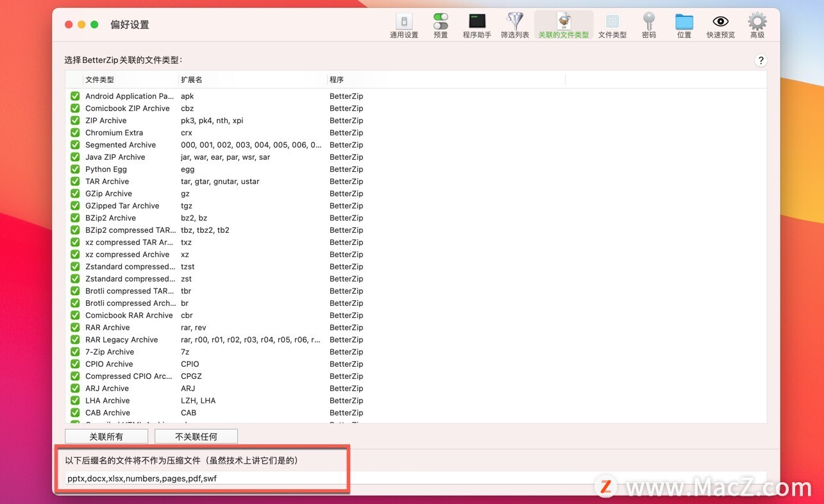Toggle the Python Egg checkbox
The width and height of the screenshot is (824, 504).
(x=75, y=169)
